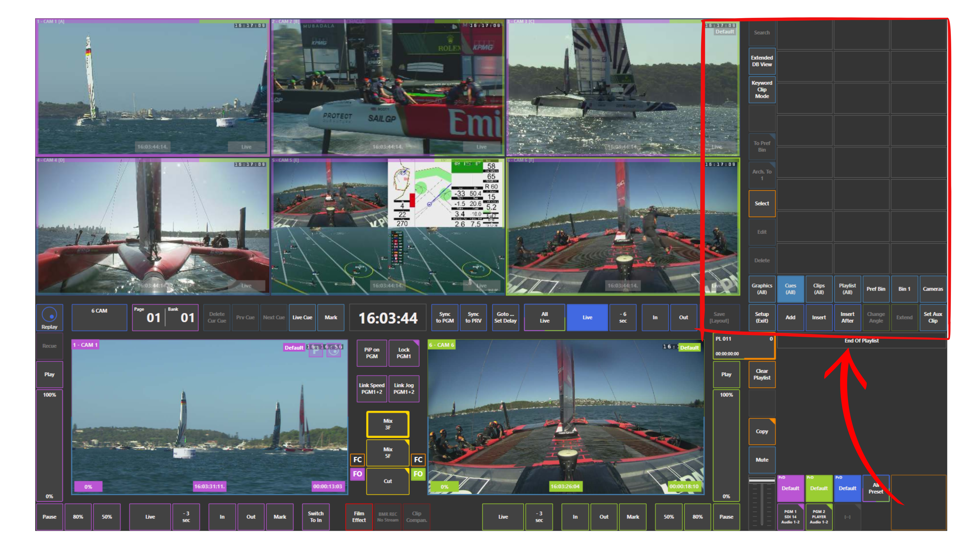The width and height of the screenshot is (980, 551).
Task: Click the green 80% speed button
Action: (697, 517)
